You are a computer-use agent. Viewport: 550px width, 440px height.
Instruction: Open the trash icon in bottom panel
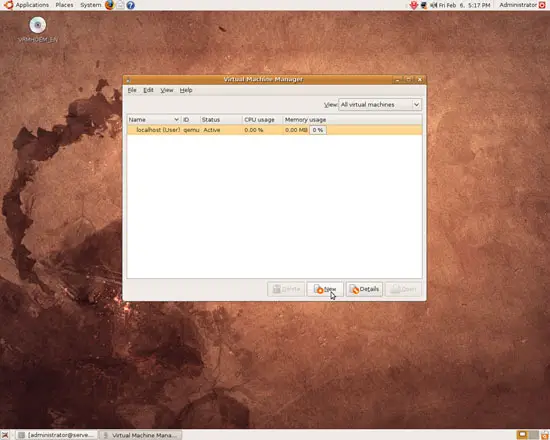tap(545, 435)
